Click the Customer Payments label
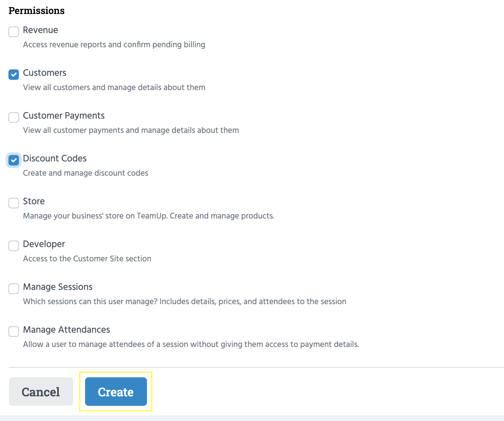The height and width of the screenshot is (421, 504). [64, 116]
